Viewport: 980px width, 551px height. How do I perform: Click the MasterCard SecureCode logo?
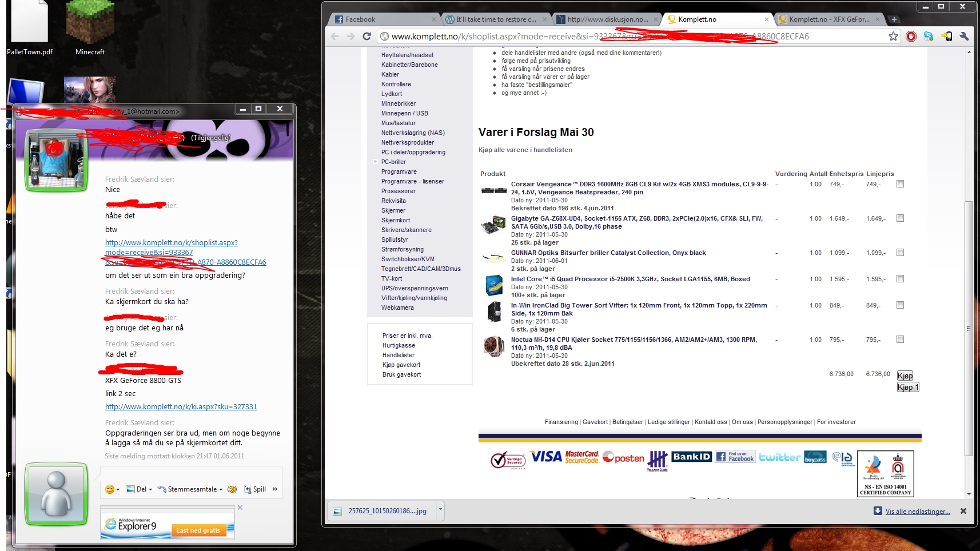click(582, 457)
